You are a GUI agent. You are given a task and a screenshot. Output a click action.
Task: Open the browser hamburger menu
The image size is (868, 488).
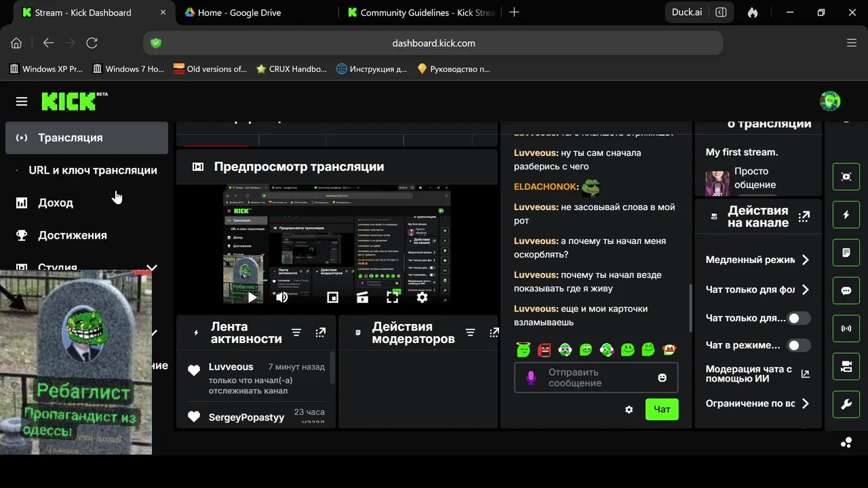(x=852, y=43)
